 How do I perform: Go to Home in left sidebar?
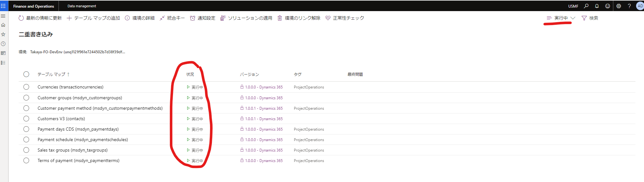[x=3, y=25]
